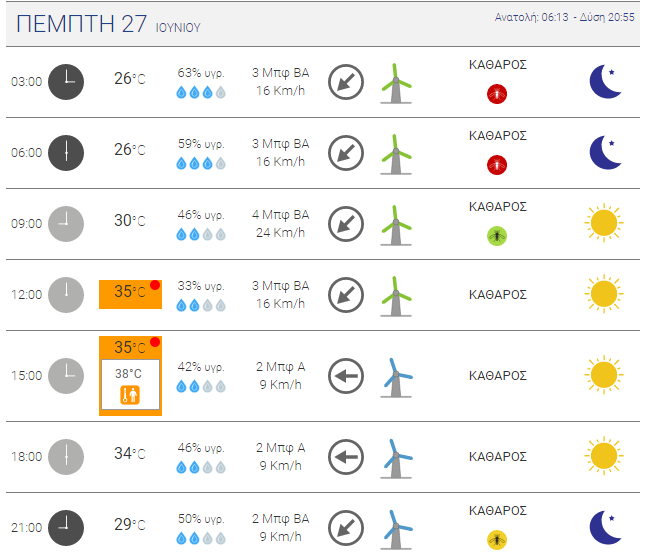Click the wind direction arrow at 15:00

tap(346, 376)
